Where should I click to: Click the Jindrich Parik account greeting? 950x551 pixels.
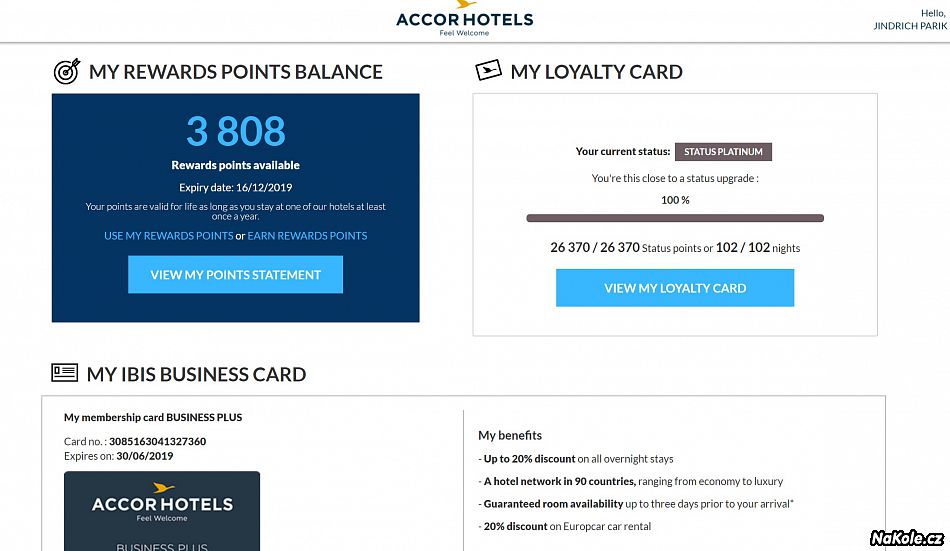[x=910, y=19]
